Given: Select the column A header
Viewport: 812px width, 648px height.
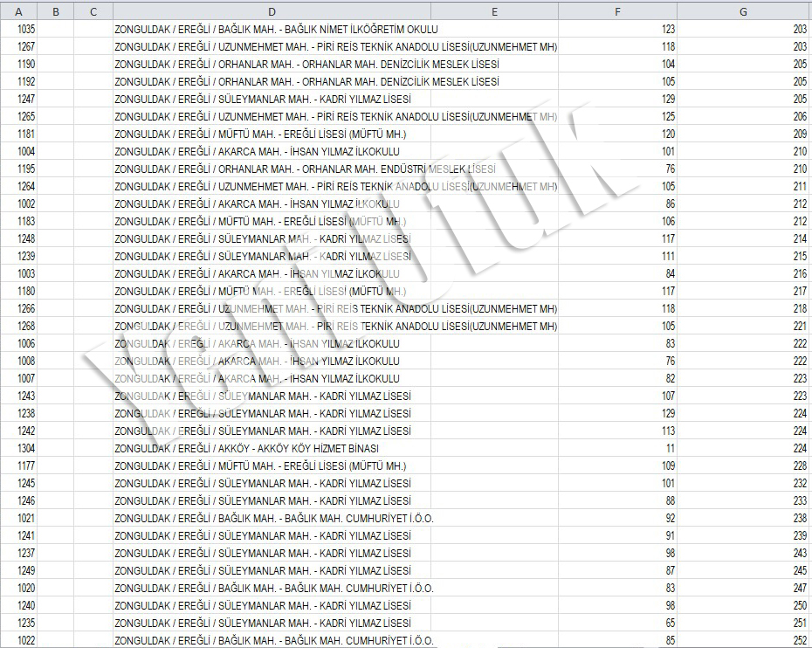Looking at the screenshot, I should point(19,11).
